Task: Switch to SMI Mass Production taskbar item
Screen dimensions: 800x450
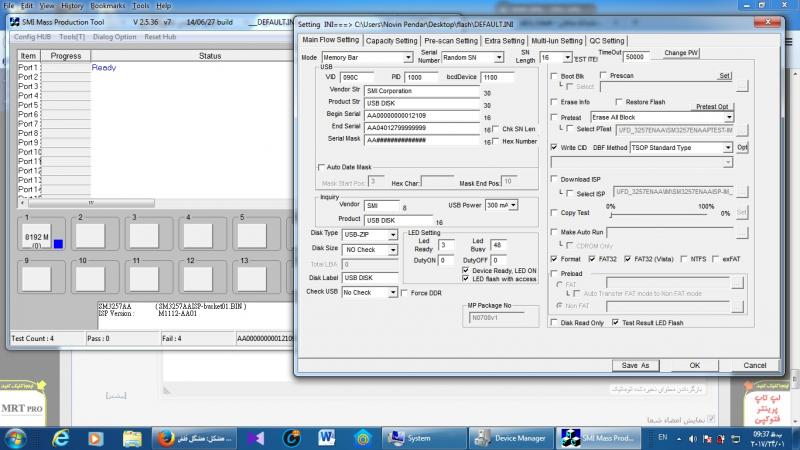Action: point(598,439)
